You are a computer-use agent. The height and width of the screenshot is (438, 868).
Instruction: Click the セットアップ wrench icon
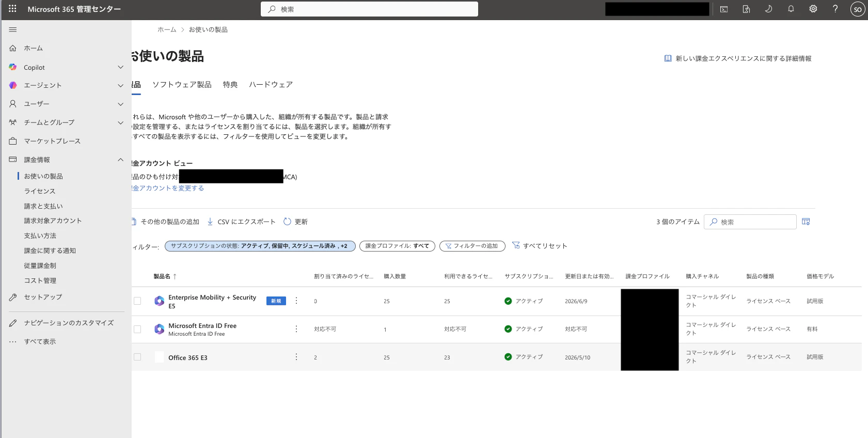(13, 297)
